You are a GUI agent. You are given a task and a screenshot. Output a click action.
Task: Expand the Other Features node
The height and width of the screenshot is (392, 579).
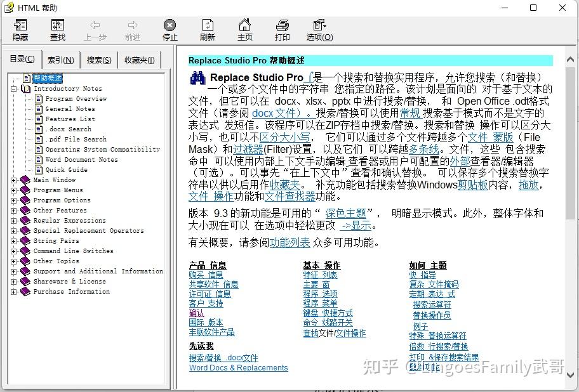pyautogui.click(x=14, y=211)
